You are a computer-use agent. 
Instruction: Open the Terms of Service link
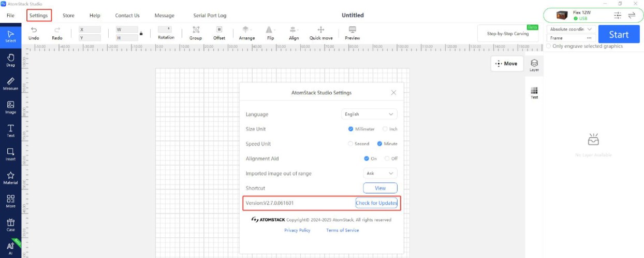coord(342,230)
